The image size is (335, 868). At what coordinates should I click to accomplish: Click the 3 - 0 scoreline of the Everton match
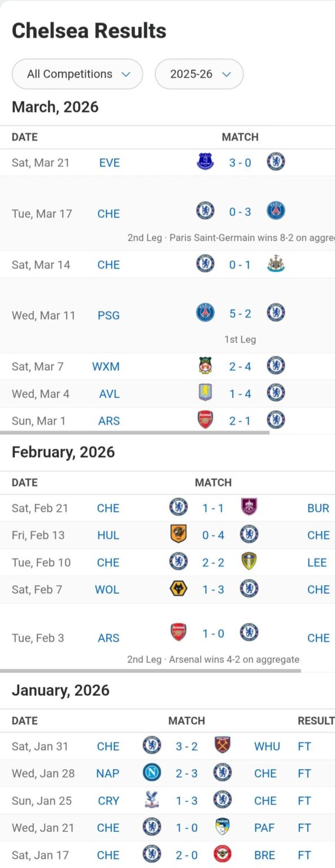pos(240,162)
